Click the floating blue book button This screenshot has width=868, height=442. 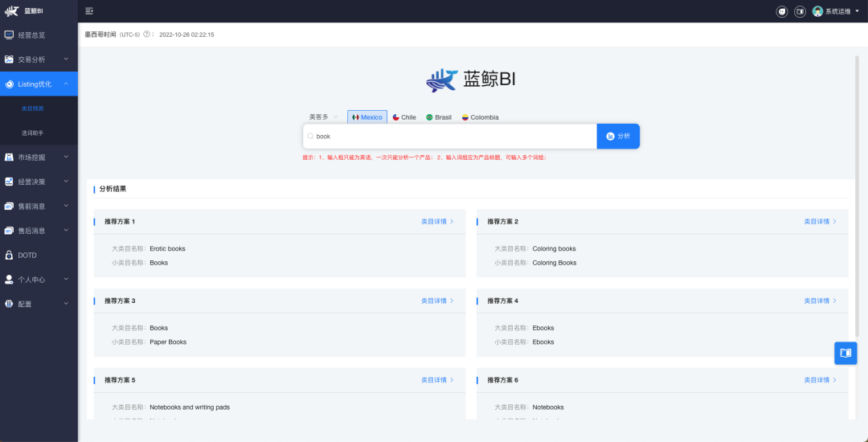pos(845,353)
